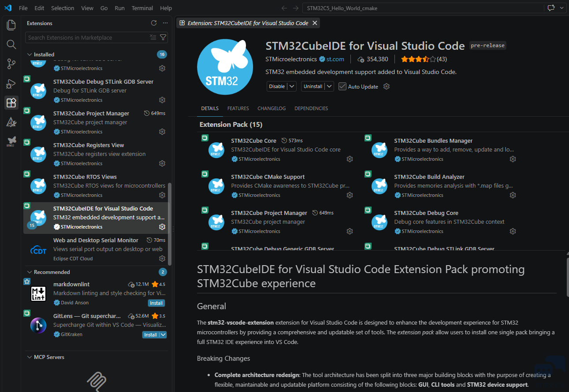Click the pre-release badge
This screenshot has width=569, height=392.
coord(488,45)
